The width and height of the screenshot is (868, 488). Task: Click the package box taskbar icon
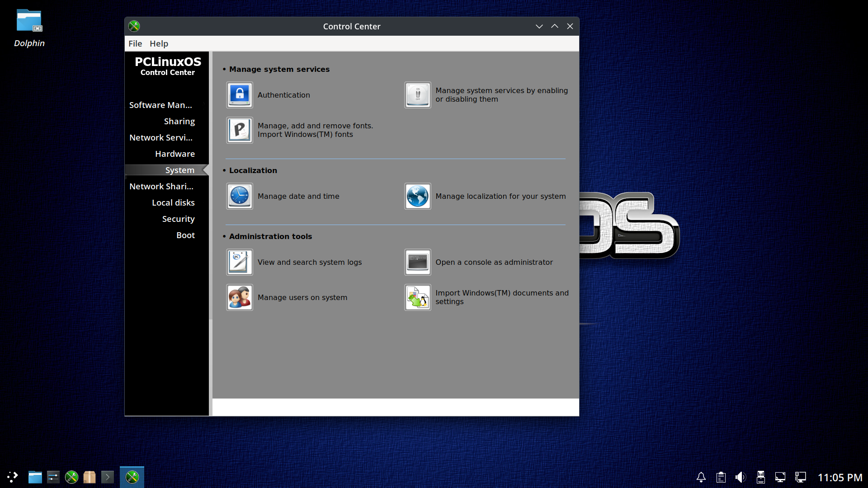click(90, 477)
